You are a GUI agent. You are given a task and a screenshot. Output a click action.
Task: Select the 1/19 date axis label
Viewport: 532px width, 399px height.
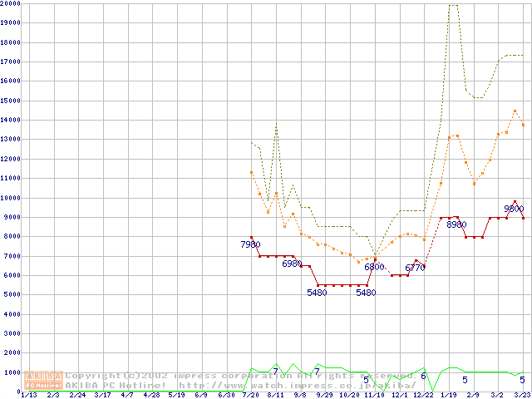448,395
